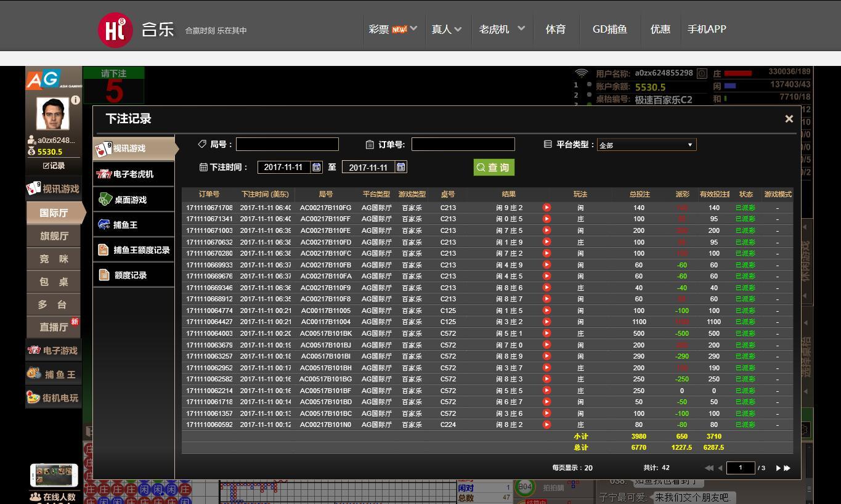
Task: Select 竞咪 in the left sidebar
Action: click(54, 259)
